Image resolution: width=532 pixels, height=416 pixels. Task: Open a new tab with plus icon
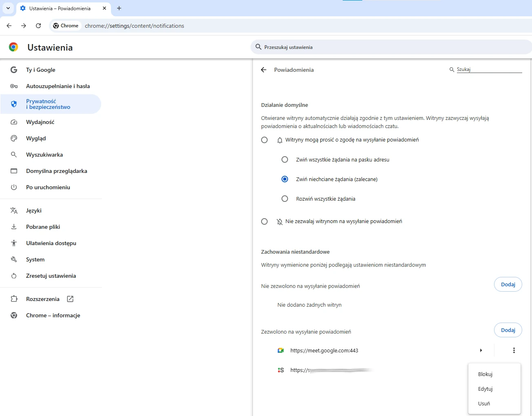click(x=119, y=8)
